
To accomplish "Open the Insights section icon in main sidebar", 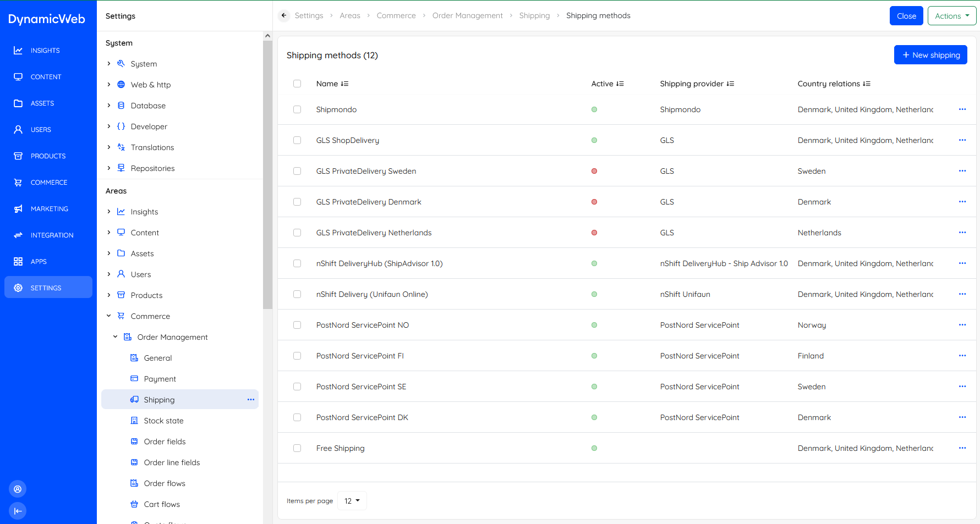I will coord(18,51).
